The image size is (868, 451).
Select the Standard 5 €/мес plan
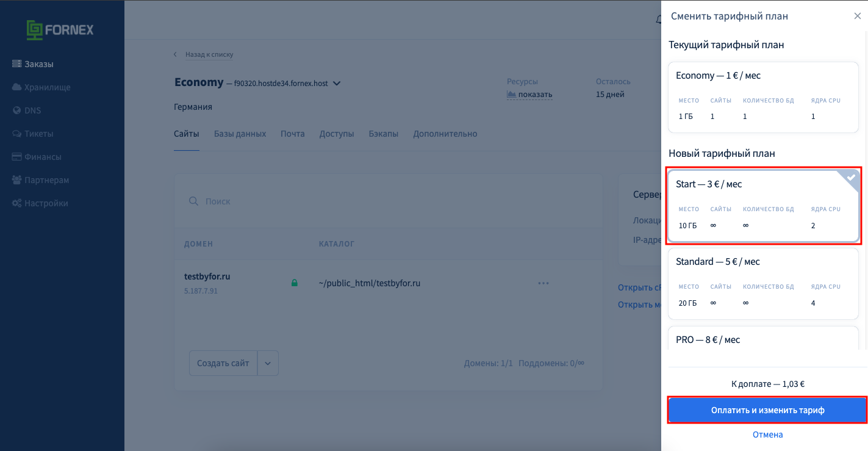coord(763,283)
